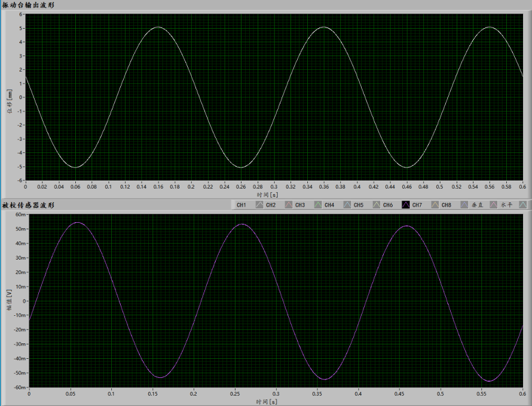Click the CH4 plot icon following CH4 label
Viewport: 532px width, 406px height.
click(x=347, y=205)
